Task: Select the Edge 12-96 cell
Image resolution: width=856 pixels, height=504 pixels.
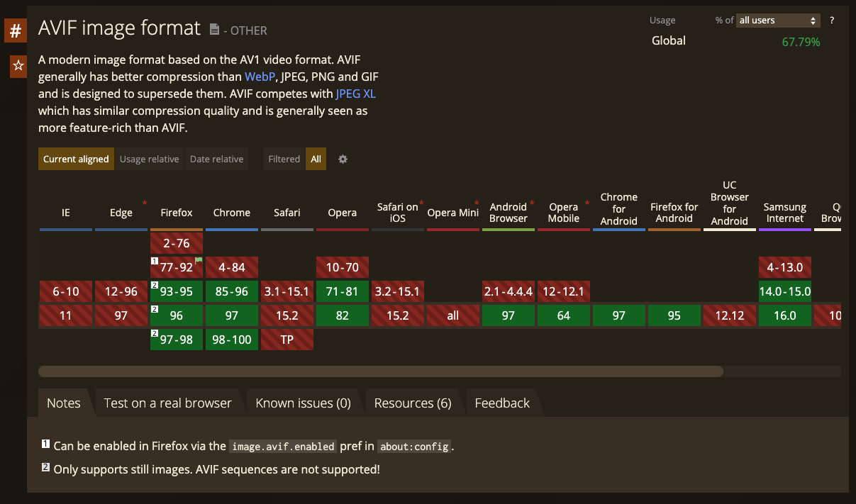Action: coord(121,291)
